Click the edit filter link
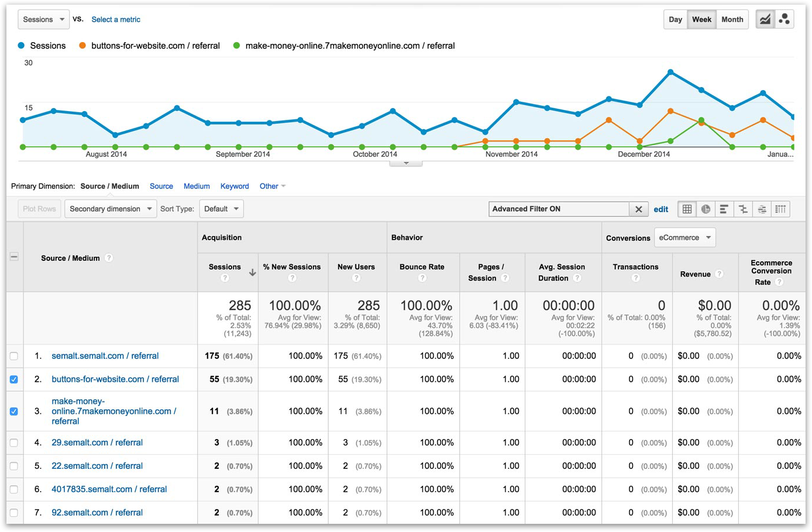 click(x=661, y=209)
